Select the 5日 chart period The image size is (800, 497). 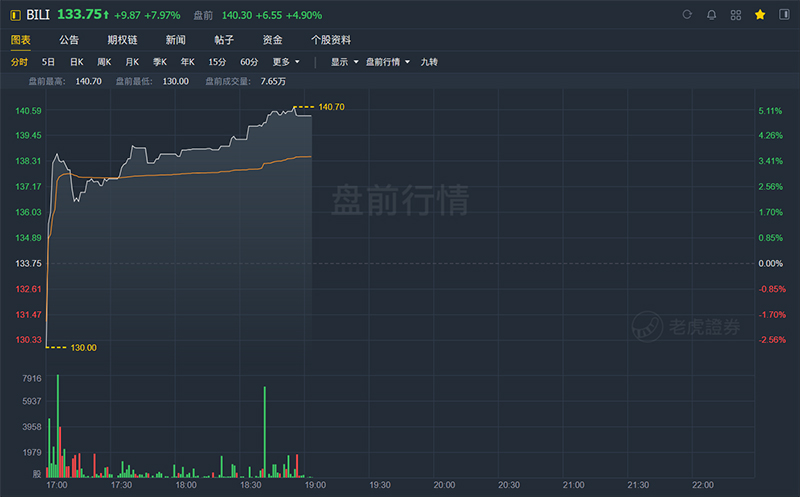48,62
